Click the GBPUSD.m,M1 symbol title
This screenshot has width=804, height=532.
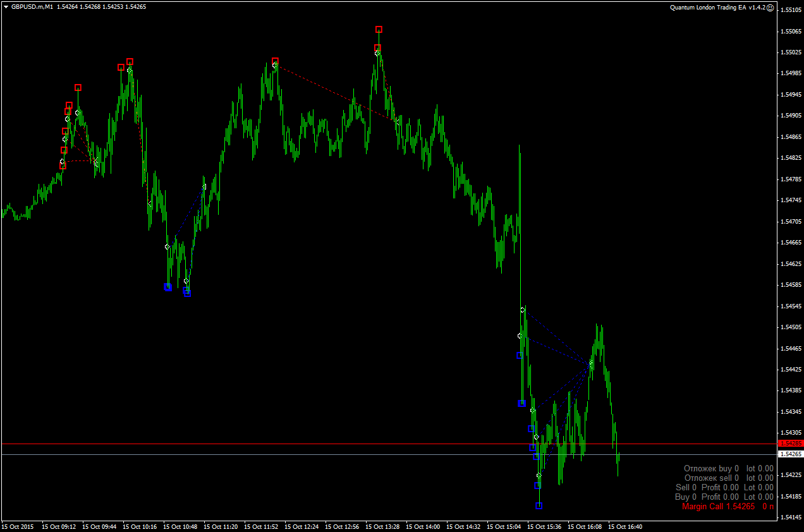click(32, 7)
